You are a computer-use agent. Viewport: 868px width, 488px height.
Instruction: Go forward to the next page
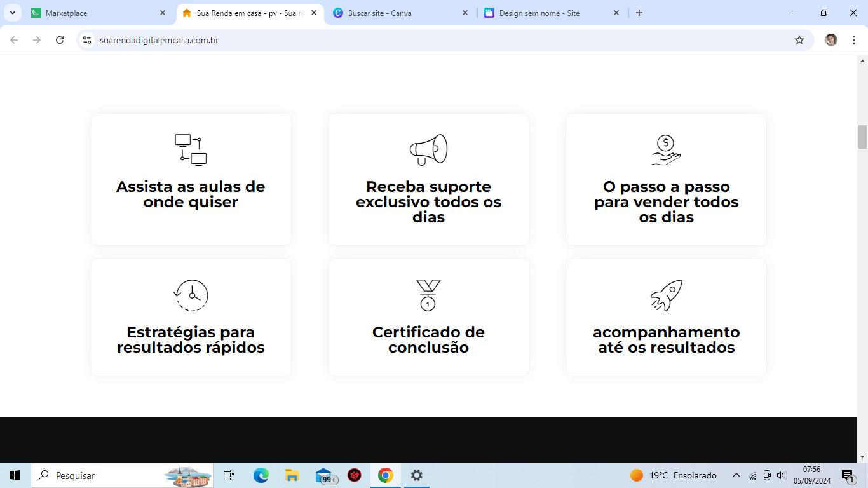coord(37,40)
